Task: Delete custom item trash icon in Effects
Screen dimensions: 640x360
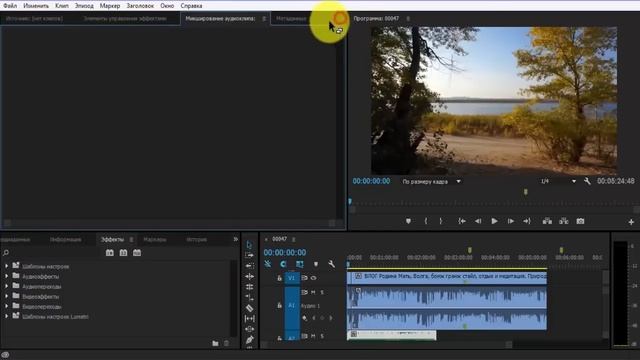Action: coord(227,344)
